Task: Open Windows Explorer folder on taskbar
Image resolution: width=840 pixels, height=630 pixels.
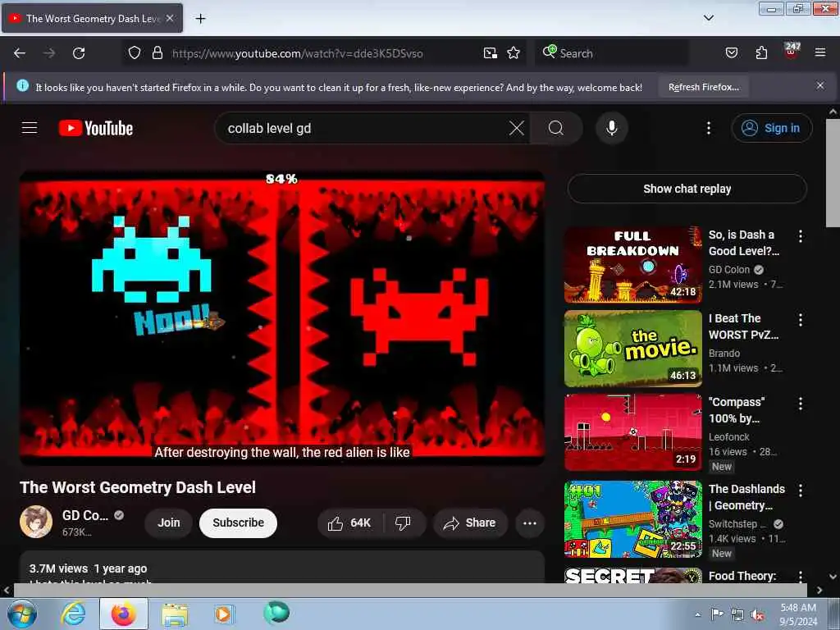Action: pyautogui.click(x=175, y=614)
